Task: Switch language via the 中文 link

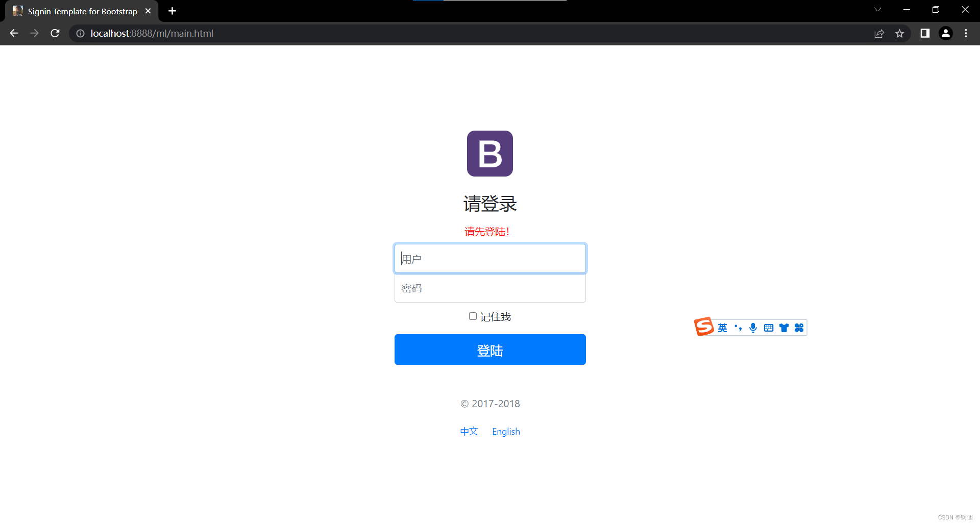Action: pyautogui.click(x=469, y=432)
